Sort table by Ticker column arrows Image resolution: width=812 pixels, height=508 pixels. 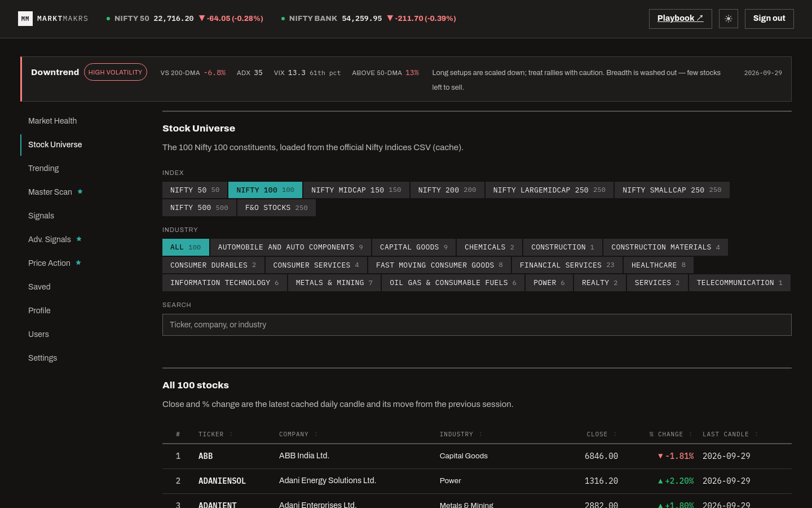(x=231, y=434)
